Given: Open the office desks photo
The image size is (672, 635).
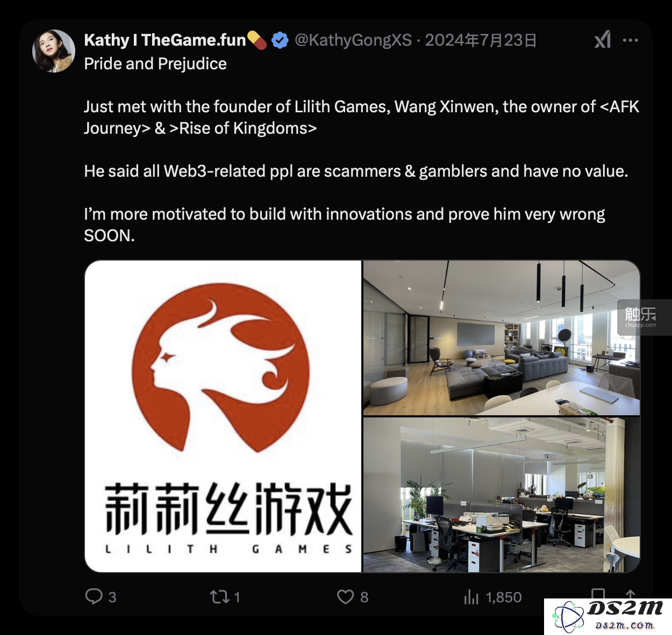Looking at the screenshot, I should pyautogui.click(x=502, y=495).
